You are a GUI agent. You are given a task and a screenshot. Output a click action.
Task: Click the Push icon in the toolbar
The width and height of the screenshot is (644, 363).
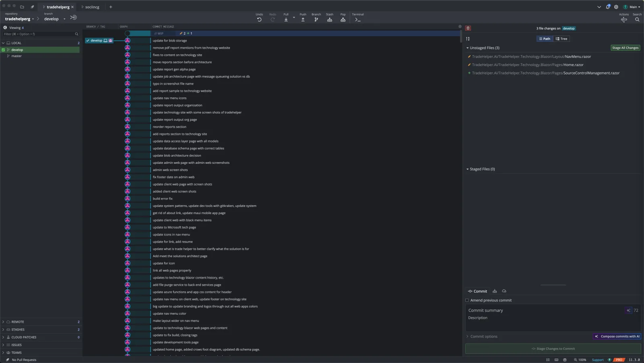point(303,19)
